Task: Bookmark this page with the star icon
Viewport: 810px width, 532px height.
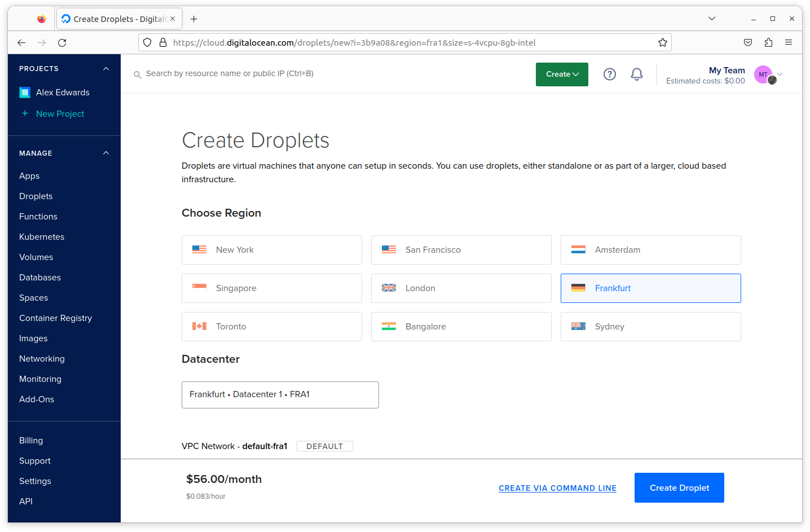Action: (662, 43)
